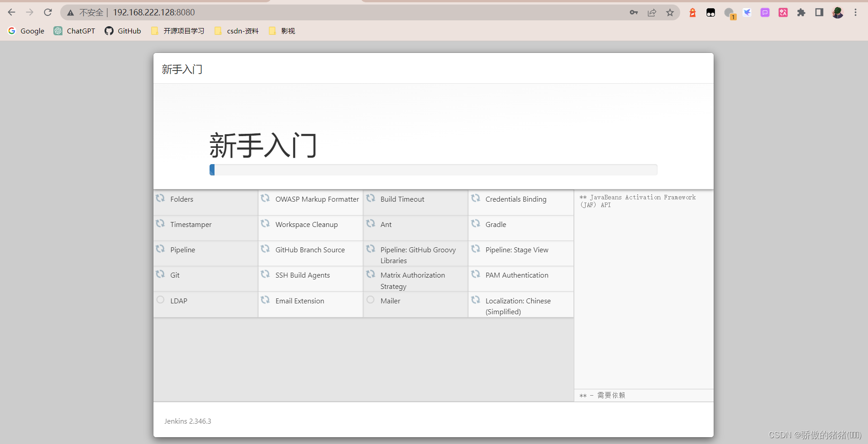Expand the 影视 bookmark folder
The image size is (868, 444).
click(282, 31)
